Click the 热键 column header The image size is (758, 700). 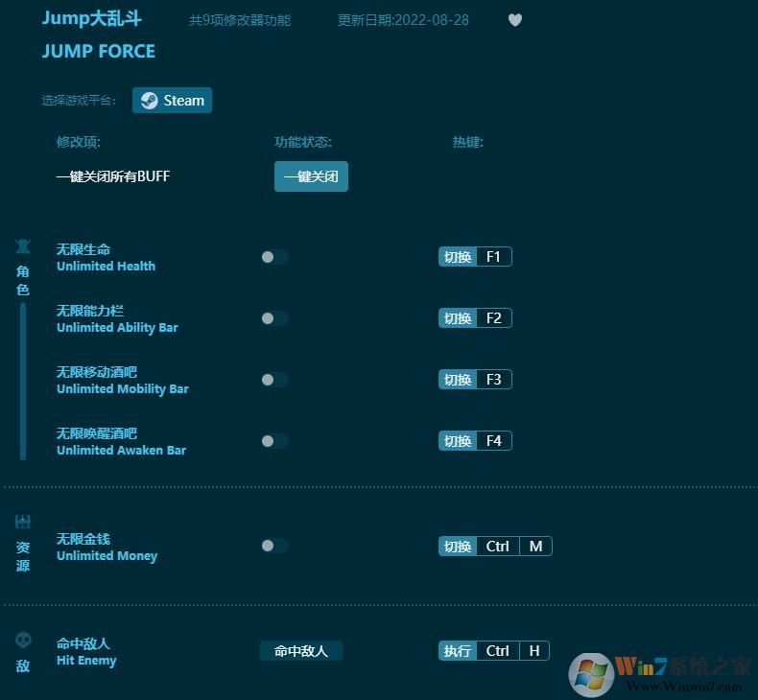coord(468,142)
